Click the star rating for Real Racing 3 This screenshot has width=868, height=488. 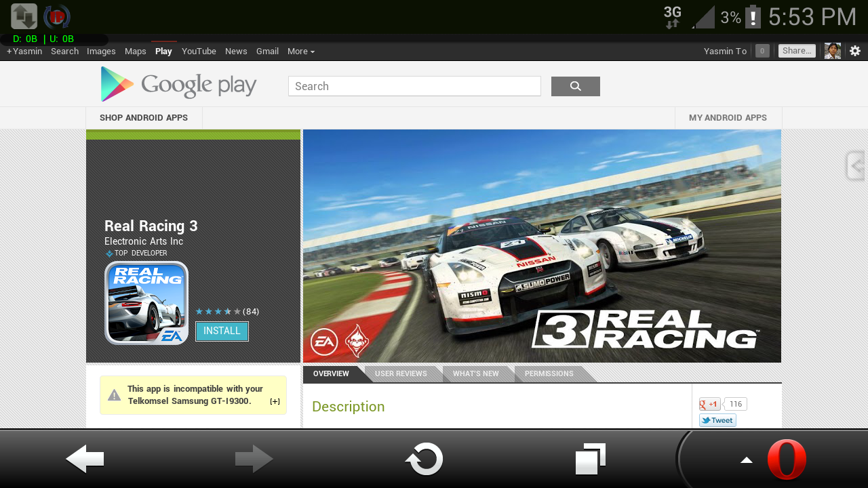click(218, 312)
